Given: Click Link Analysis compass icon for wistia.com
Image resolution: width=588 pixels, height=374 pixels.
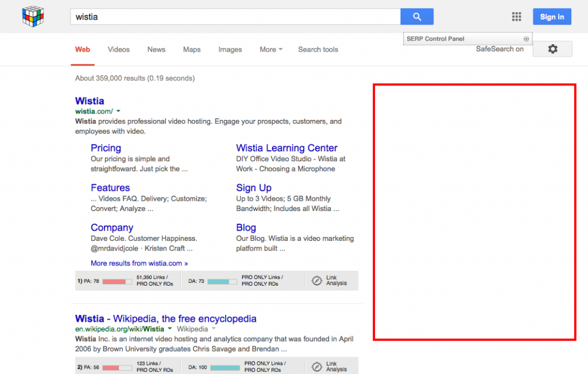Looking at the screenshot, I should click(317, 280).
